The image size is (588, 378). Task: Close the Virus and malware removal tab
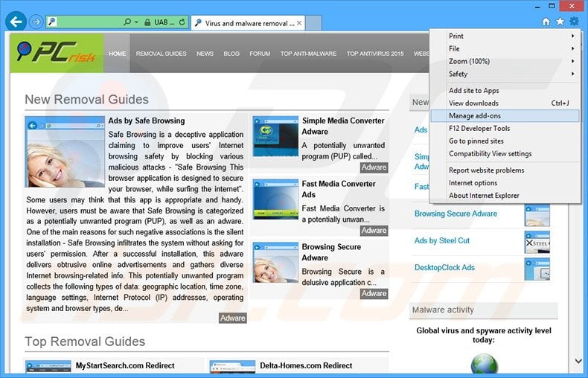coord(299,23)
